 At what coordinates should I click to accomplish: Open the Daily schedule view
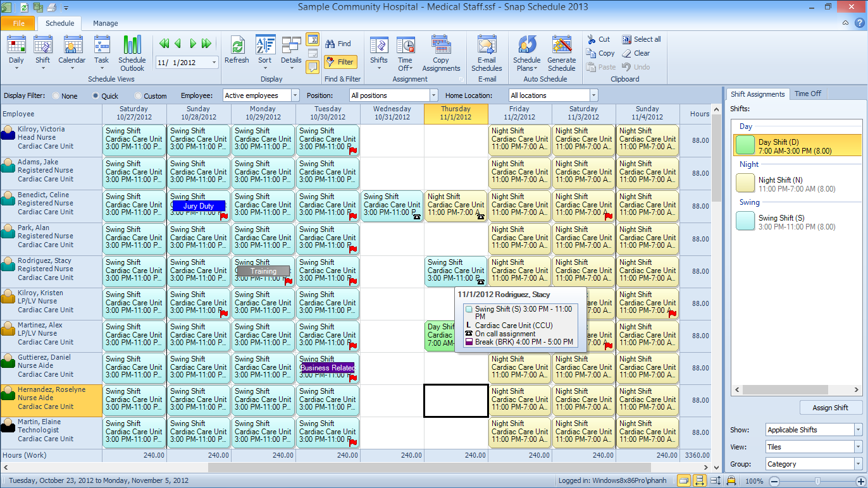pos(16,52)
